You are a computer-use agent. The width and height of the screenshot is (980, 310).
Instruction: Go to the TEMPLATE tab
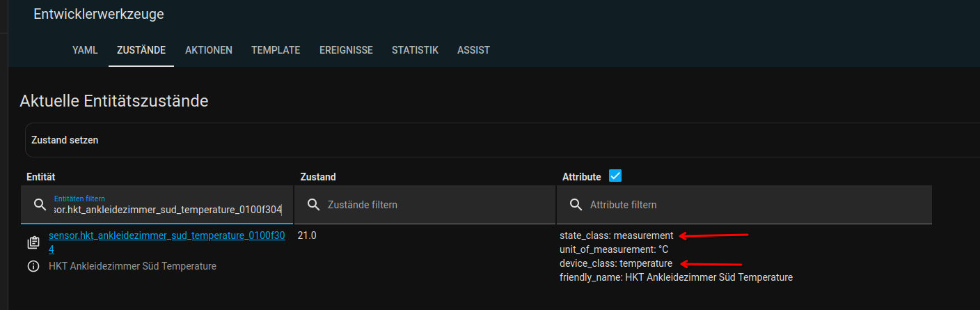click(x=276, y=50)
